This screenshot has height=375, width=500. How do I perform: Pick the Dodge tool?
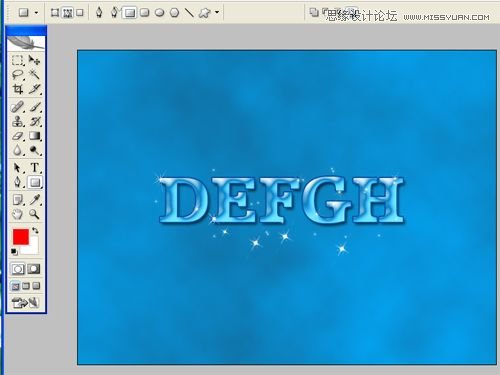tap(34, 151)
